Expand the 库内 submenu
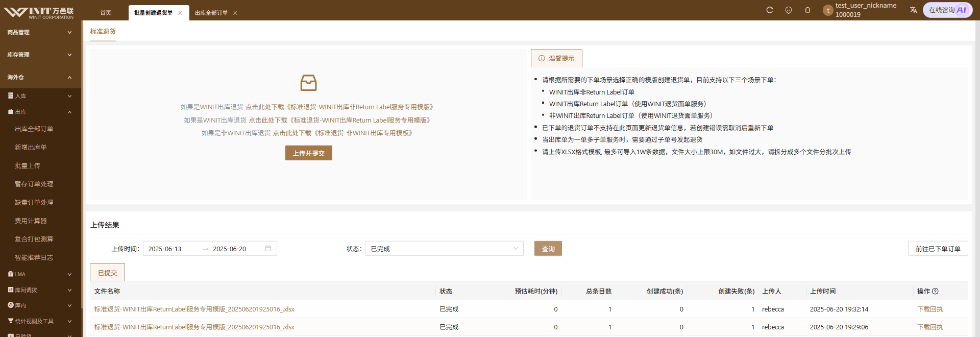The height and width of the screenshot is (337, 980). pos(40,305)
